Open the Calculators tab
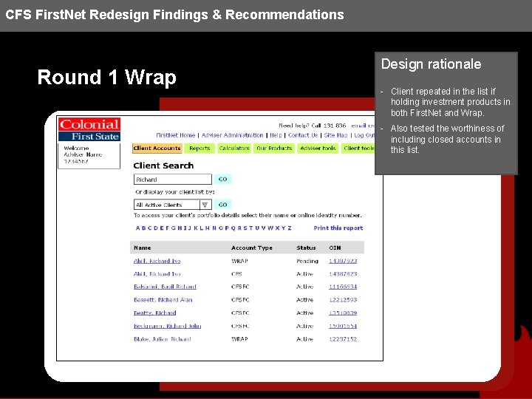 234,149
